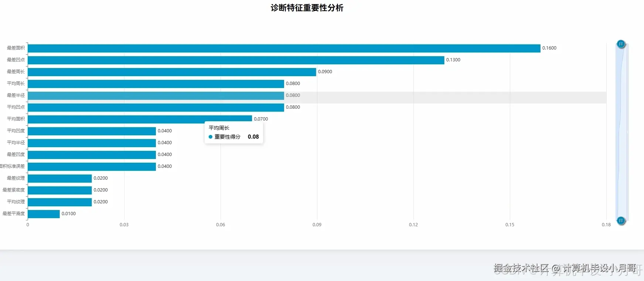Click the 平均凹点 bar

point(156,108)
